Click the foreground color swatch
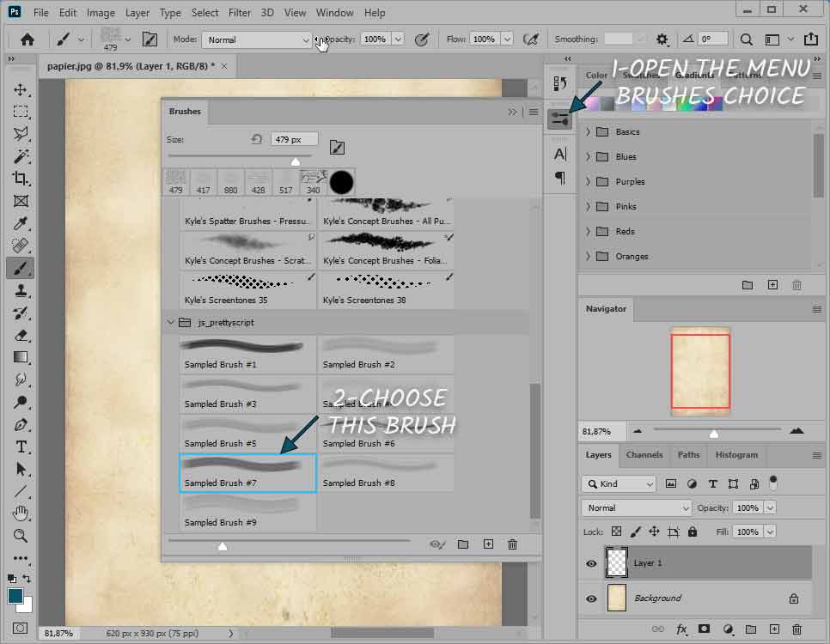Image resolution: width=830 pixels, height=644 pixels. coord(15,596)
